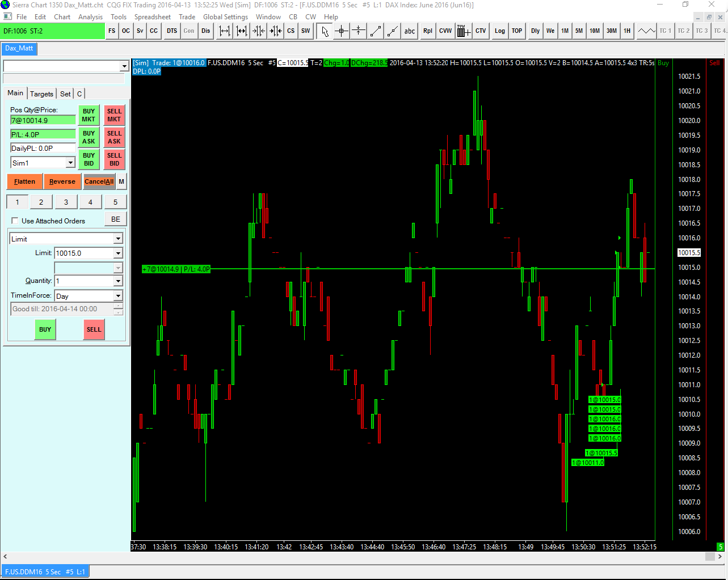Click the bold expand spacing arrows icon
The width and height of the screenshot is (728, 580).
tap(242, 31)
